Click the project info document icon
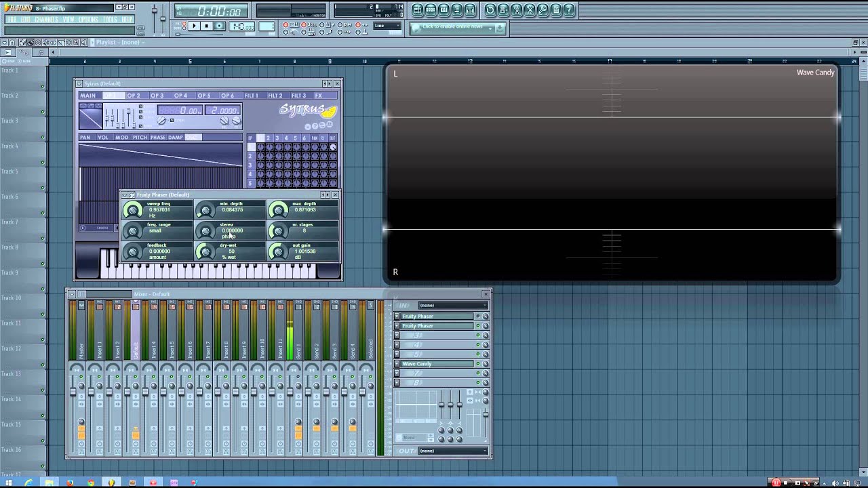Viewport: 868px width, 488px height. click(556, 10)
